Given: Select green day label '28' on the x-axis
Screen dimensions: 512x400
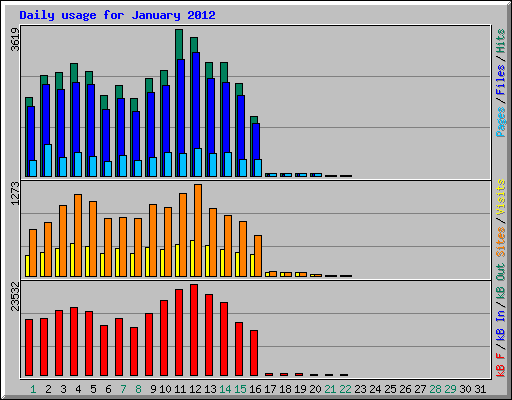Looking at the screenshot, I should click(435, 389).
